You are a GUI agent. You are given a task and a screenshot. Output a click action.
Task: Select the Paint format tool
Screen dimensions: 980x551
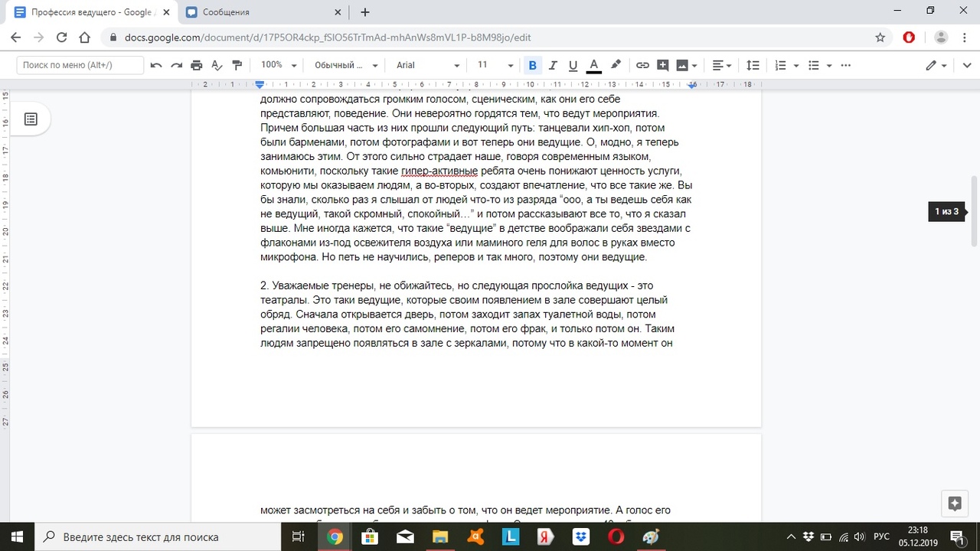pyautogui.click(x=237, y=66)
